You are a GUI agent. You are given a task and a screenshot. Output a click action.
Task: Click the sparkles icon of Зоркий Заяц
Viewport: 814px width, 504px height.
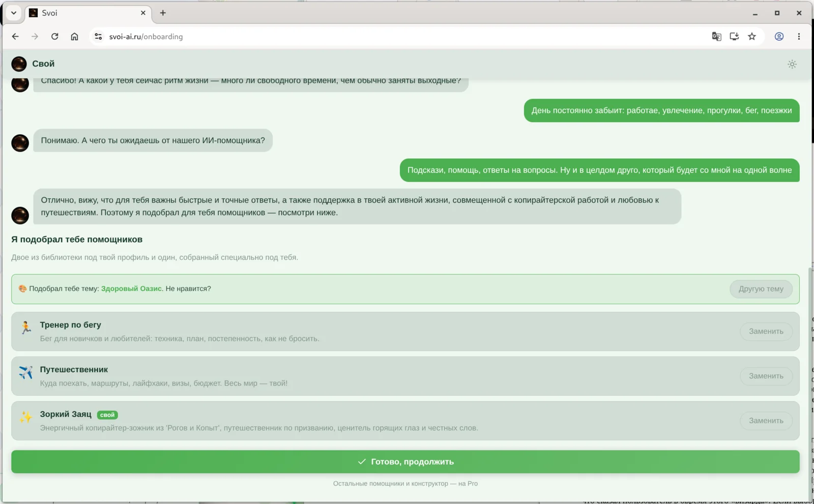[26, 417]
